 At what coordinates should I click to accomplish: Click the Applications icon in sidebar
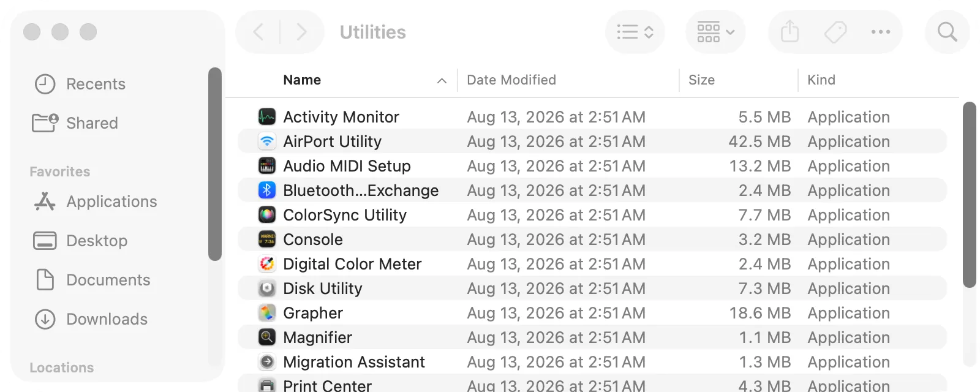pos(45,202)
